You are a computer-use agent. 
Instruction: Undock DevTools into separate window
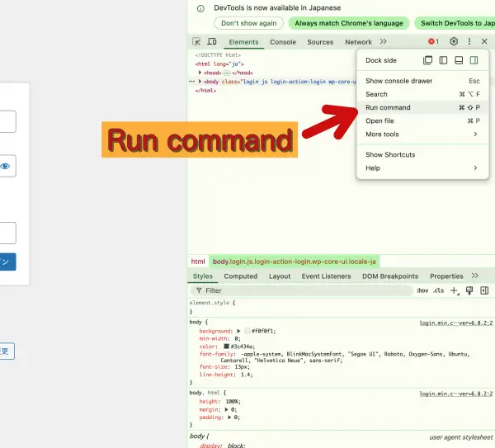[x=427, y=60]
